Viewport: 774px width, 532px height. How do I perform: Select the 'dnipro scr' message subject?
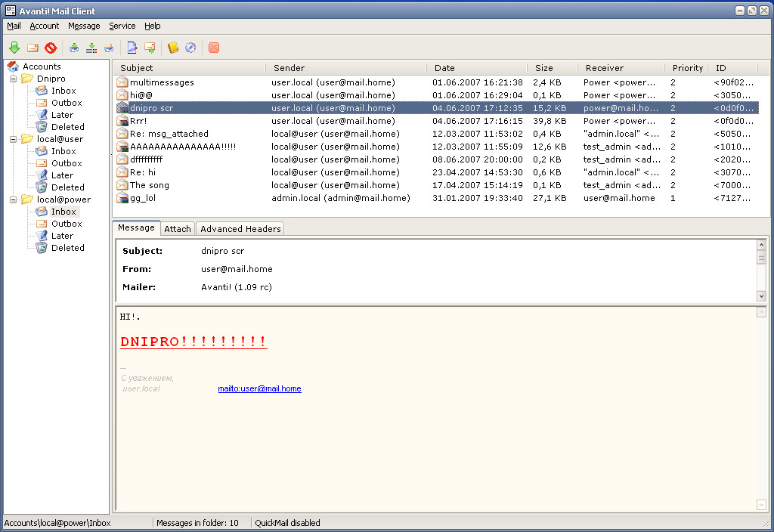pos(151,108)
